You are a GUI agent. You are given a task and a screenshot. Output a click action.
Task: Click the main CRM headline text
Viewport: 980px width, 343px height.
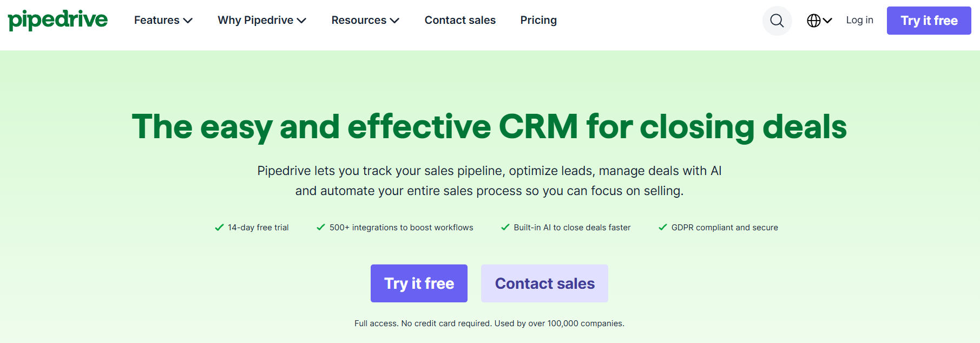(x=489, y=127)
